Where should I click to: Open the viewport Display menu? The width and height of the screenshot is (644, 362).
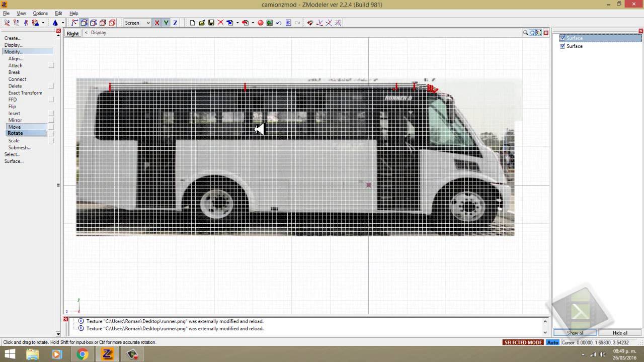pyautogui.click(x=98, y=33)
